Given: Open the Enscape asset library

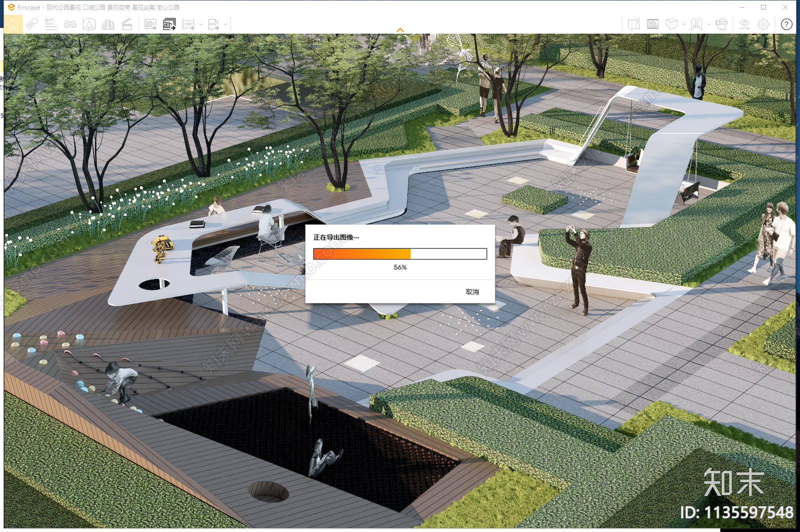Looking at the screenshot, I should coord(89,24).
